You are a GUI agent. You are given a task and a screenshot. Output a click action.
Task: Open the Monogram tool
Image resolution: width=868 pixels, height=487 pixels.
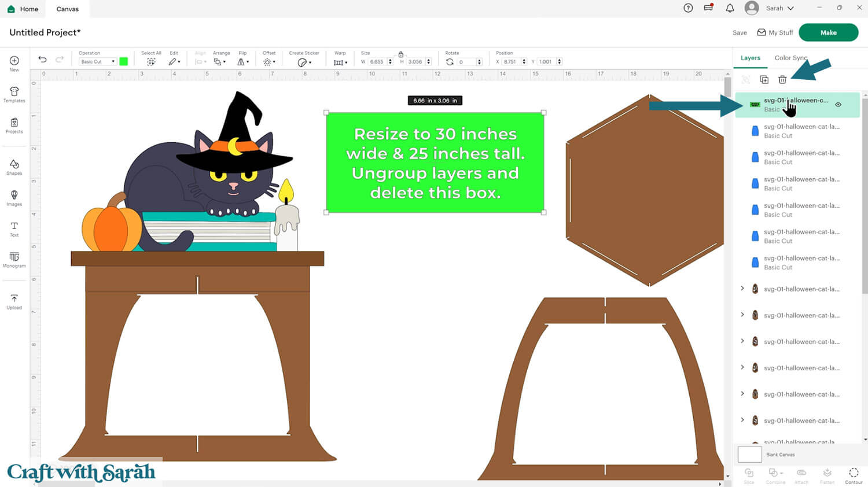click(x=14, y=260)
